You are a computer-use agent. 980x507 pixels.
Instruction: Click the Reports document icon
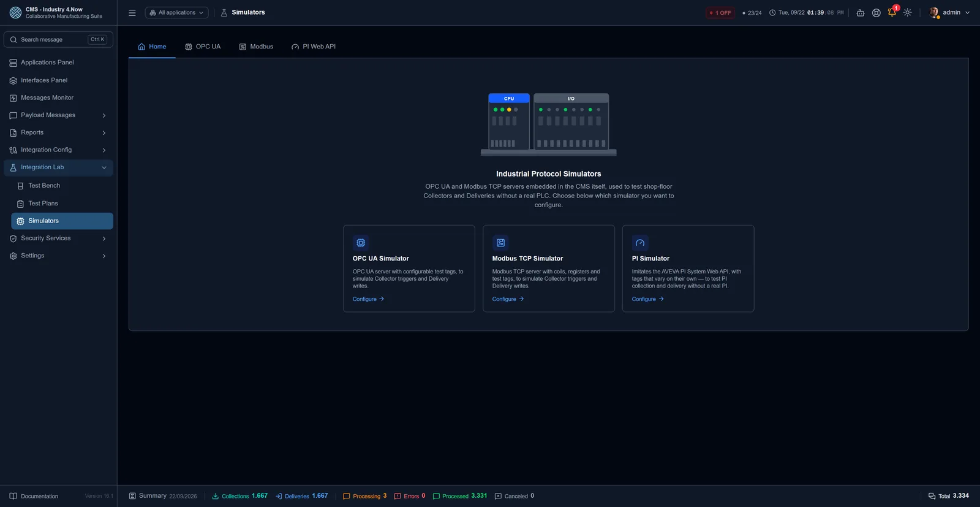(13, 132)
